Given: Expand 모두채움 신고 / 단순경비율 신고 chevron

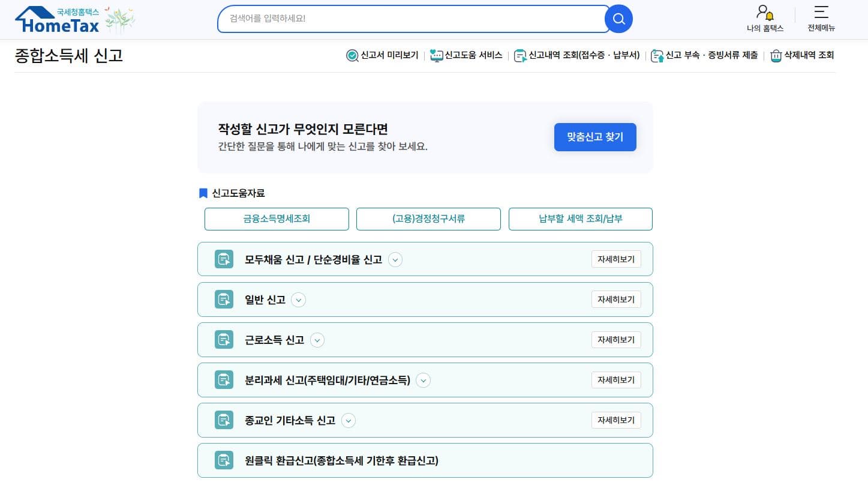Looking at the screenshot, I should 395,260.
